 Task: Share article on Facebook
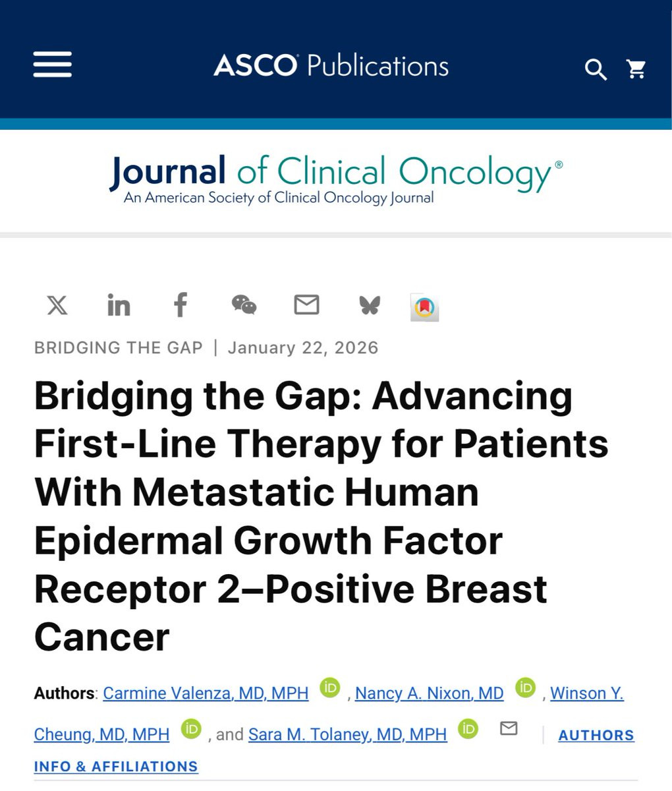click(180, 305)
